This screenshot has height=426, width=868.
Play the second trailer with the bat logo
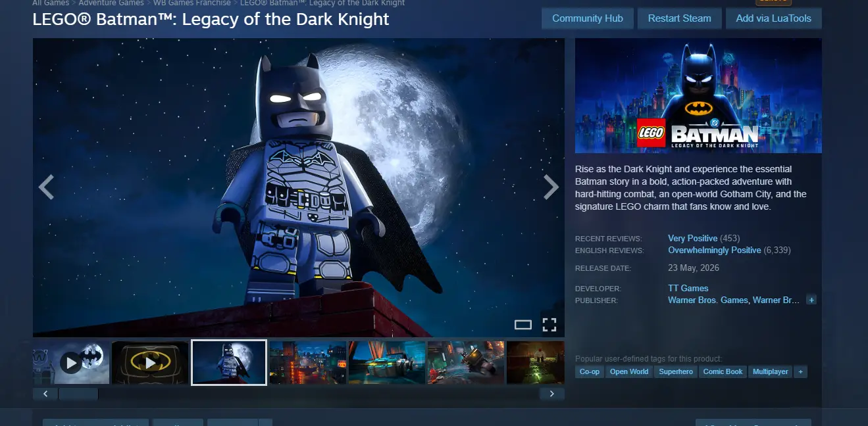[x=150, y=362]
